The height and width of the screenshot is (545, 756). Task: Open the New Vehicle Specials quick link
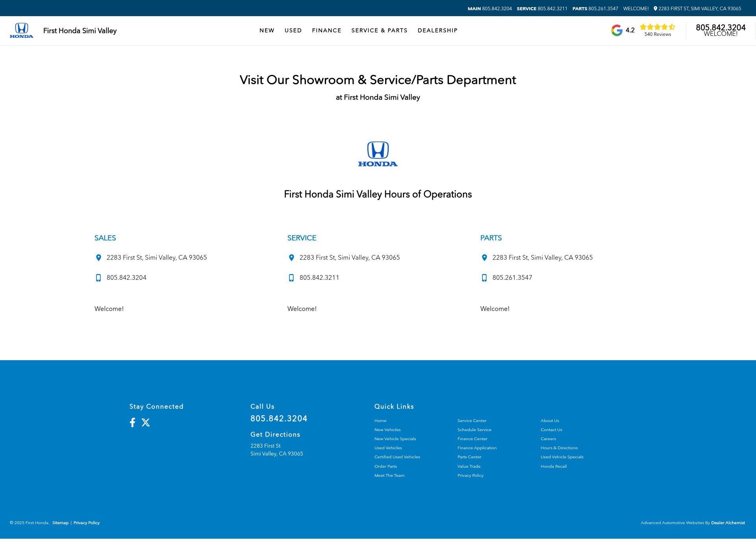coord(395,439)
